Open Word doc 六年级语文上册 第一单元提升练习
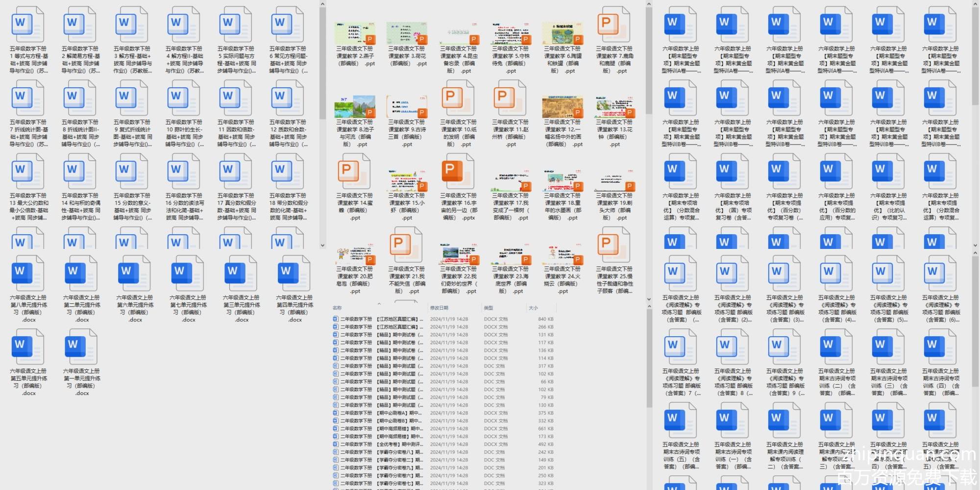The image size is (980, 490). 81,348
